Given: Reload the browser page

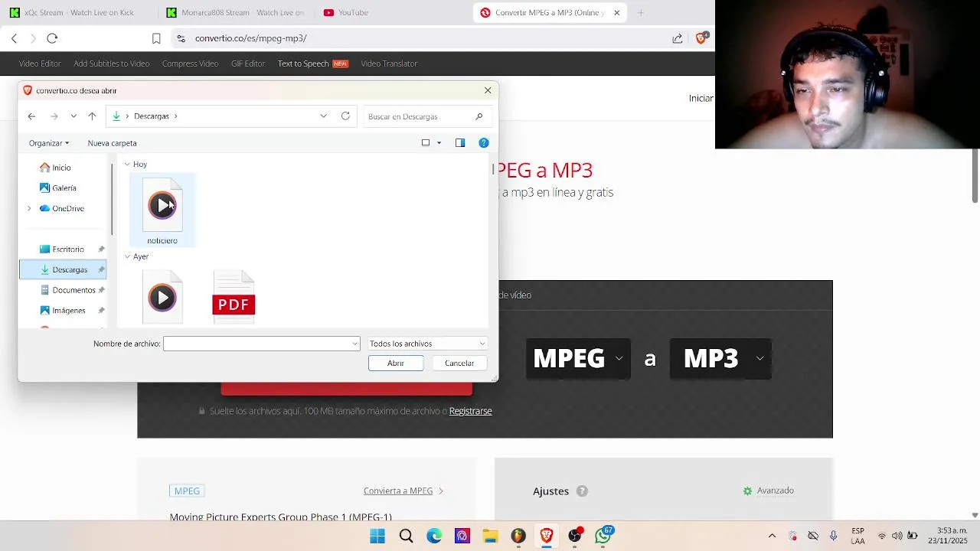Looking at the screenshot, I should click(52, 38).
